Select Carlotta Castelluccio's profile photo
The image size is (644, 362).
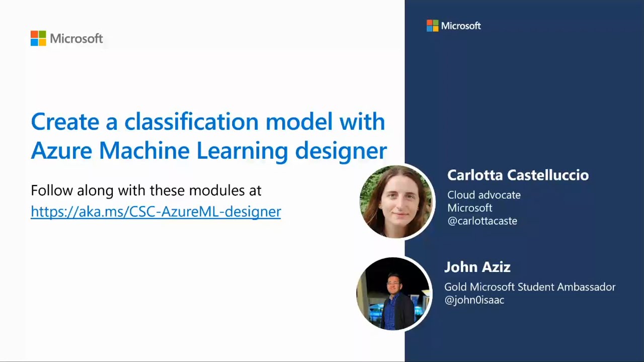point(396,201)
